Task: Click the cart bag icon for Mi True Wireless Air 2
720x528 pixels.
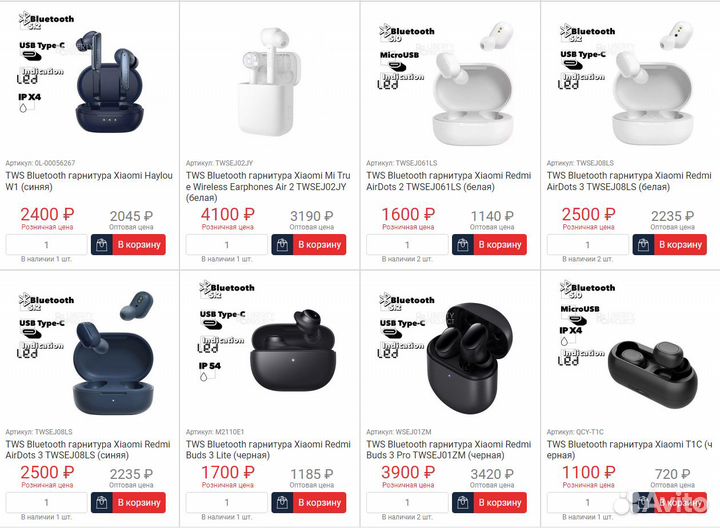Action: tap(282, 245)
